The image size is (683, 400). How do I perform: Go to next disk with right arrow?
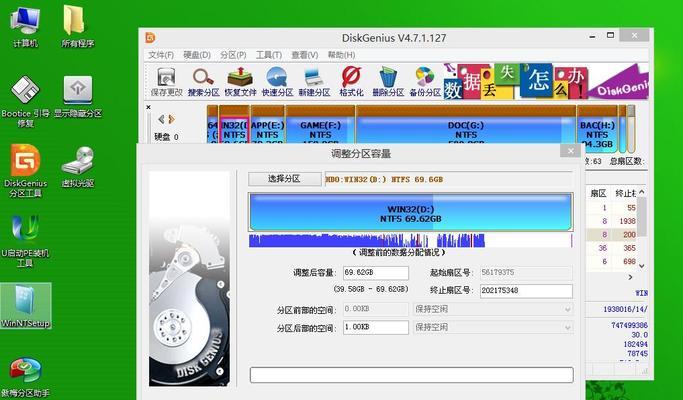[x=171, y=119]
